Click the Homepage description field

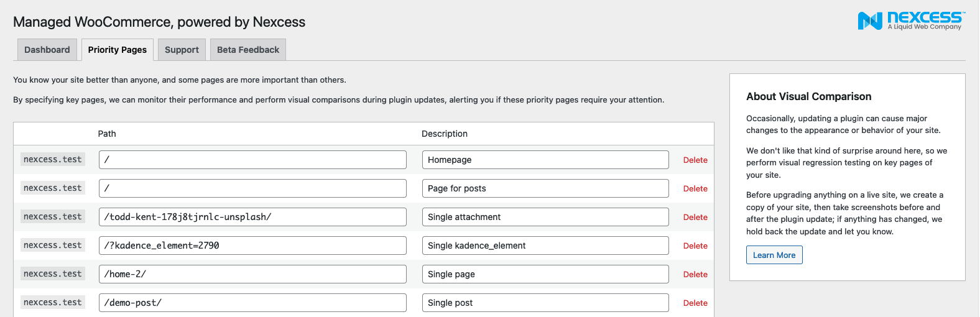click(x=545, y=160)
